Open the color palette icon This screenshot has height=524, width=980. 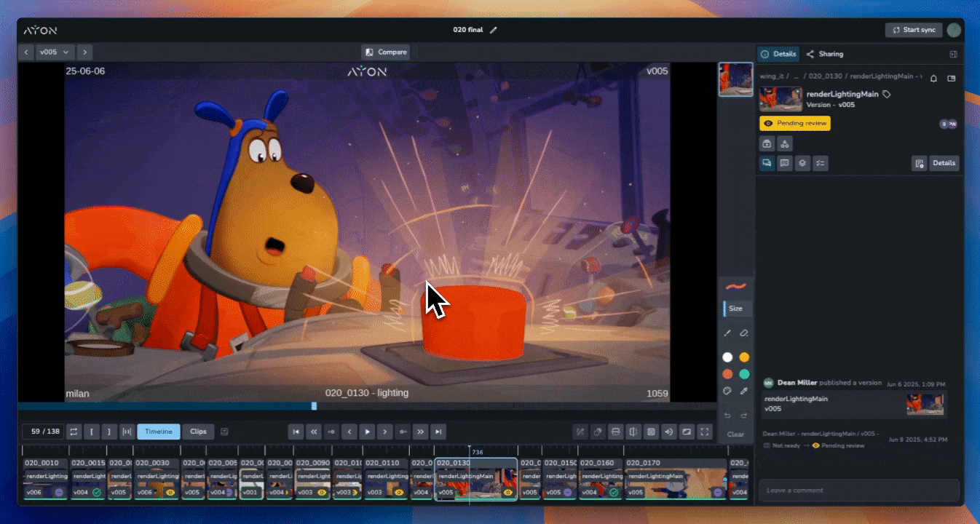(x=727, y=391)
